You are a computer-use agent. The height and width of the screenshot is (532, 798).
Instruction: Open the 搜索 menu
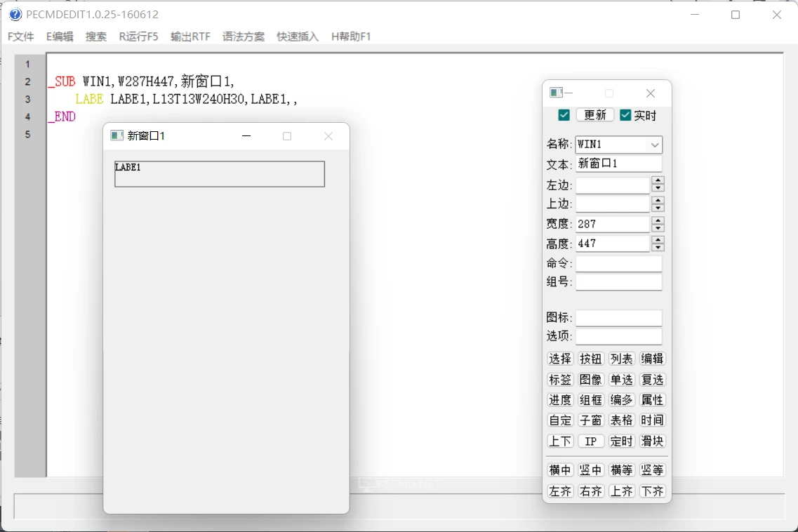pyautogui.click(x=95, y=36)
